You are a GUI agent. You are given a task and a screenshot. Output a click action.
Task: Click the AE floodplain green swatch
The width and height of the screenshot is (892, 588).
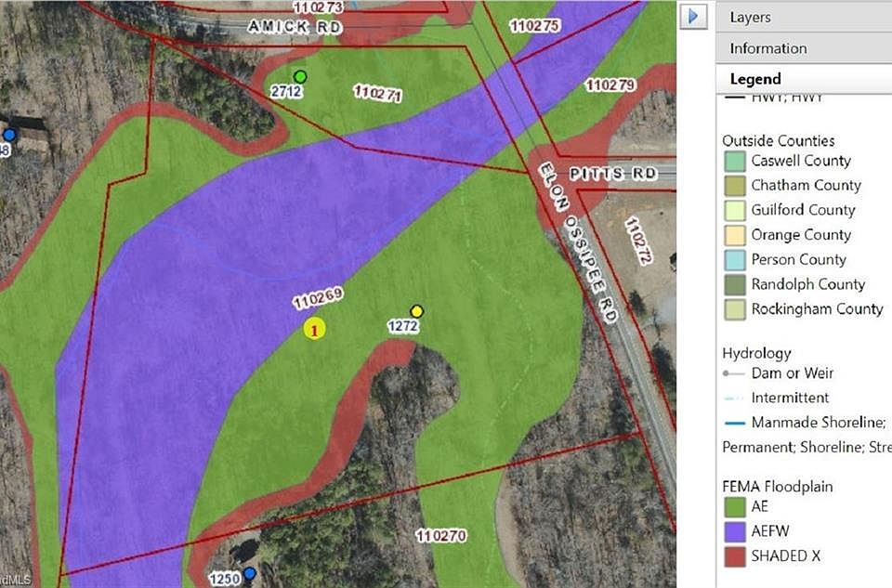tap(734, 507)
